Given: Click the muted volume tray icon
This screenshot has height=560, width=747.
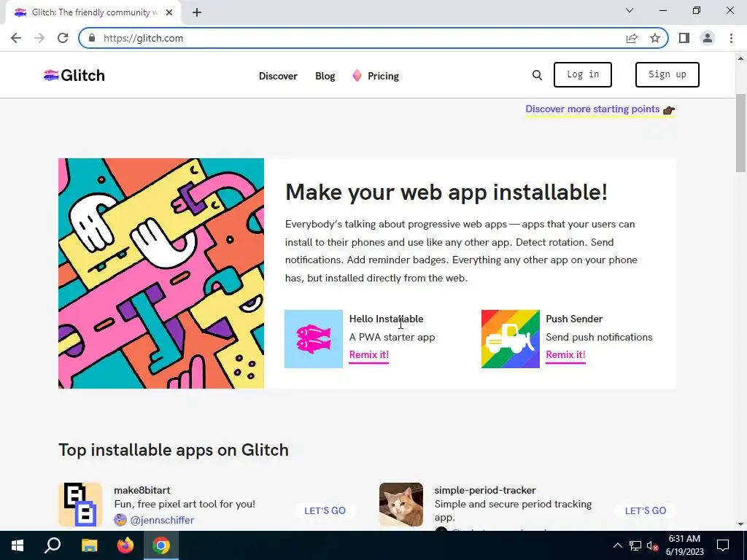Looking at the screenshot, I should pyautogui.click(x=653, y=545).
